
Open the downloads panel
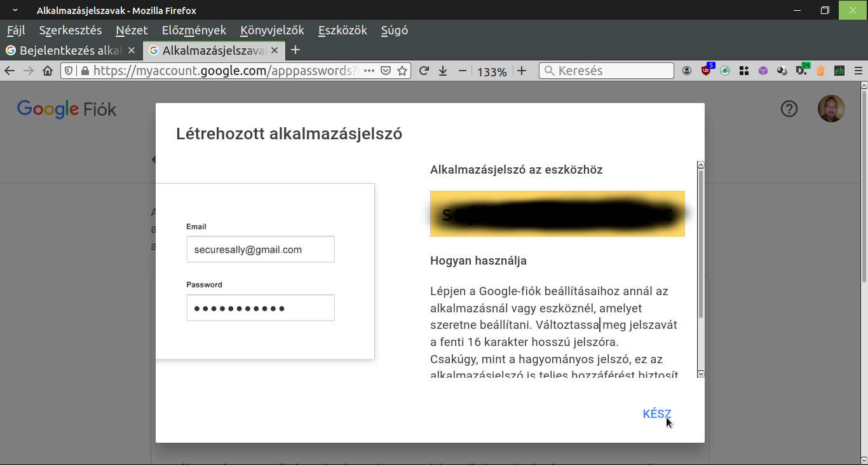[x=443, y=71]
